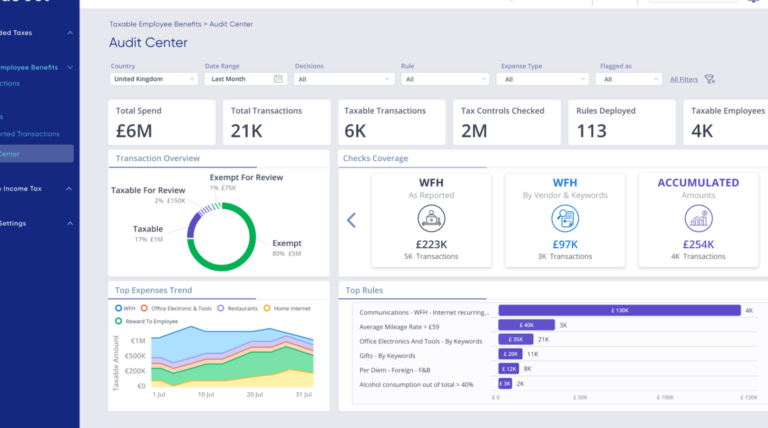Clear filters using the funnel icon
768x428 pixels.
point(710,79)
